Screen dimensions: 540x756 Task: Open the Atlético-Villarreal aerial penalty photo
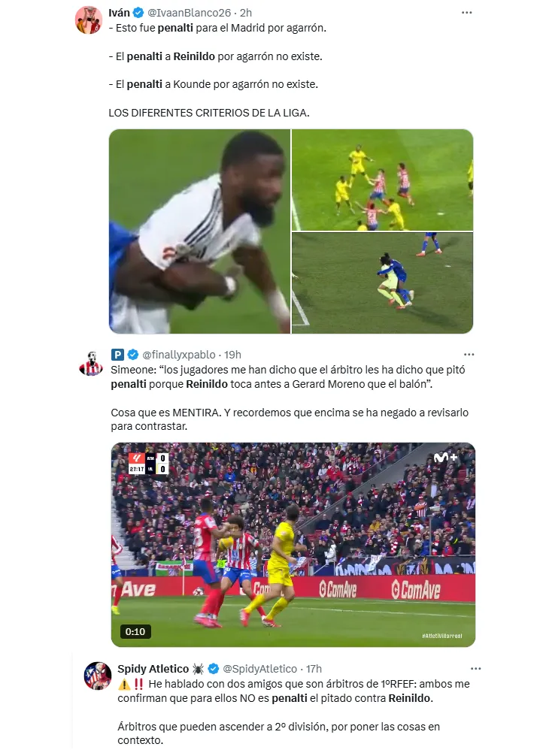click(x=382, y=180)
